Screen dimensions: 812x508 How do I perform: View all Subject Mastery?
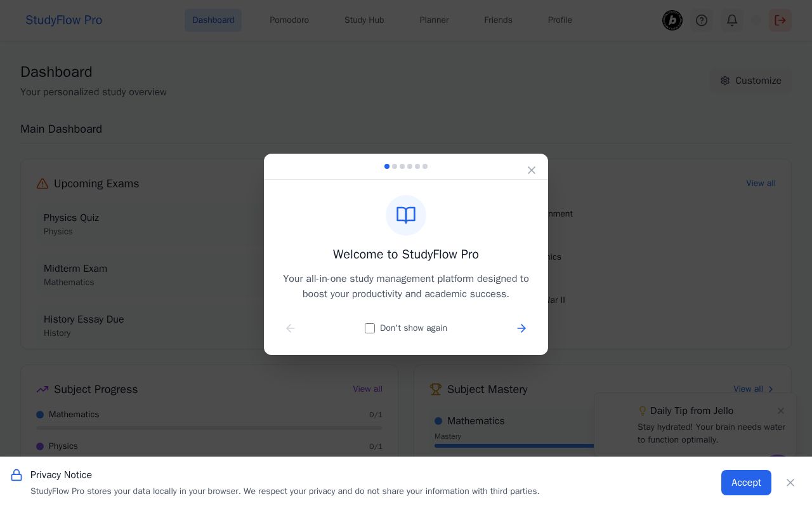point(754,389)
